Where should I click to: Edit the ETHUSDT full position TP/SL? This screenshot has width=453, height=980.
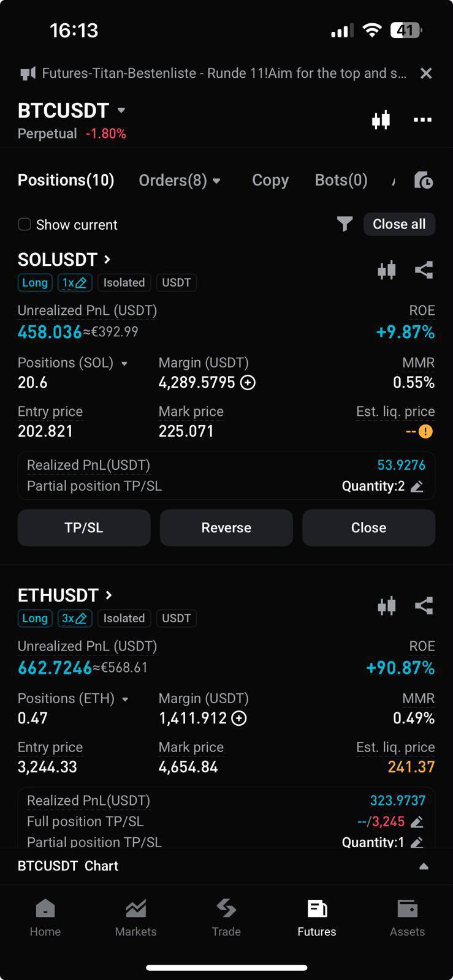417,822
